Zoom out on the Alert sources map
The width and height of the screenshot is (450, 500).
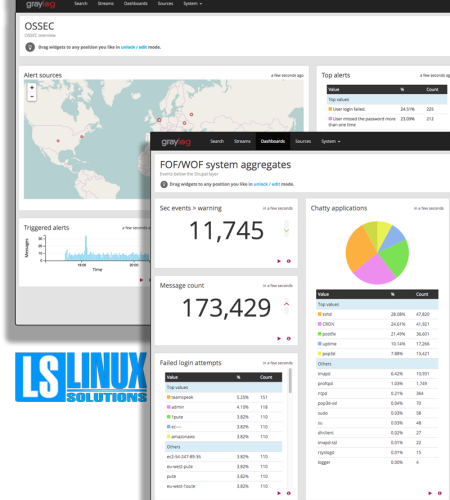pos(32,96)
